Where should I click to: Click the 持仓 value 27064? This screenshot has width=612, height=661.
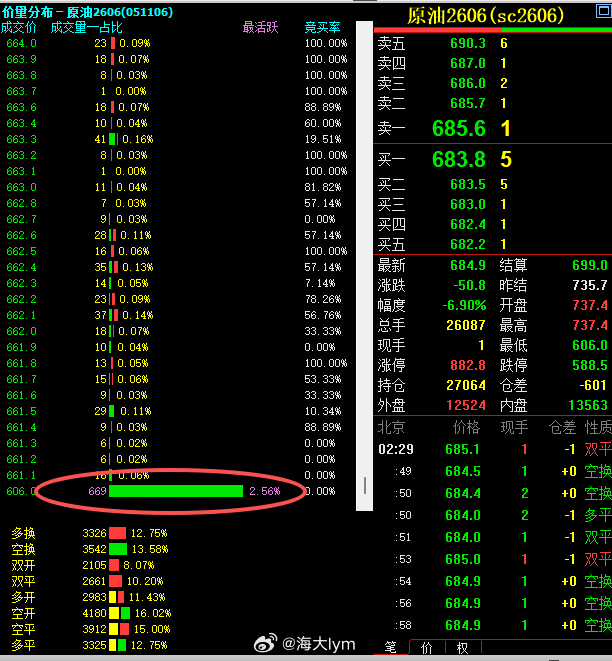pyautogui.click(x=466, y=385)
